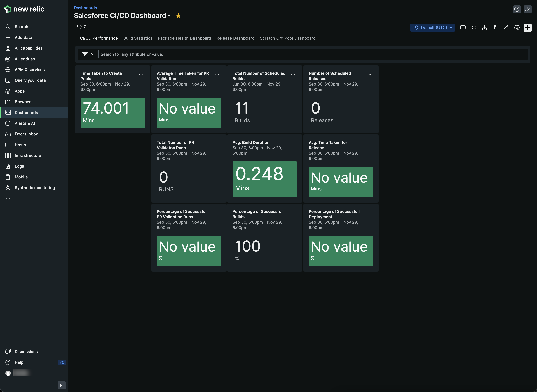The width and height of the screenshot is (537, 392).
Task: Click the New Relic logo
Action: tap(25, 9)
